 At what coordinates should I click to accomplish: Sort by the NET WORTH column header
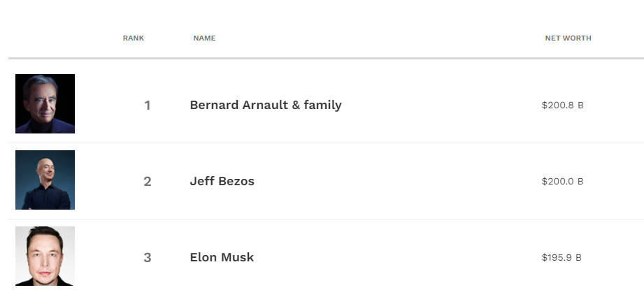(x=568, y=38)
